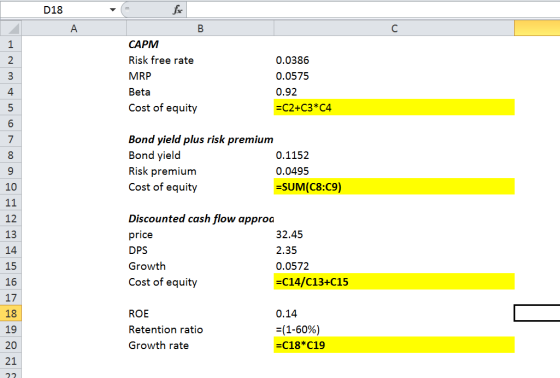Select the 'Risk premium' label cell
Image resolution: width=560 pixels, height=378 pixels.
click(200, 171)
